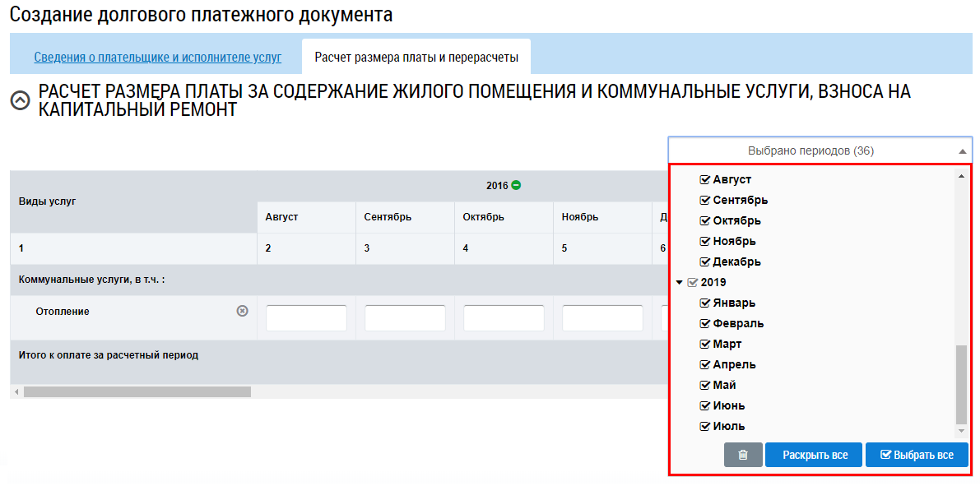Collapse the 2019 tree node

click(x=679, y=282)
